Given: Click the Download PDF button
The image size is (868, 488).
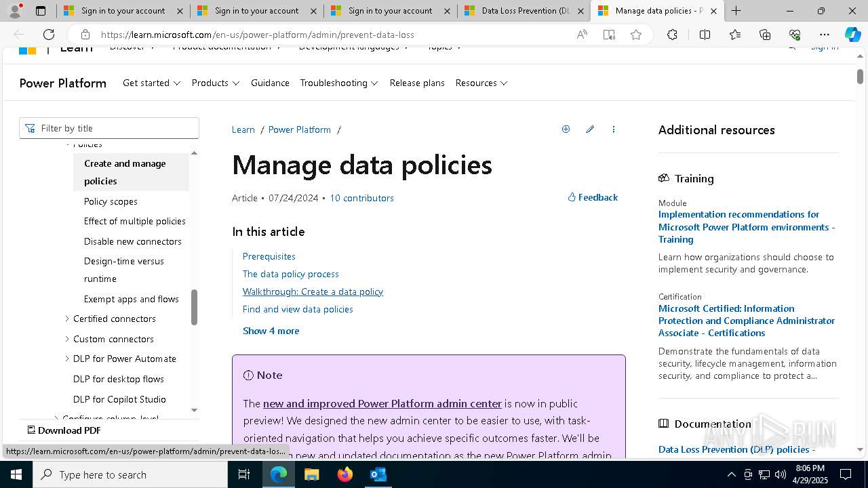Looking at the screenshot, I should (64, 430).
